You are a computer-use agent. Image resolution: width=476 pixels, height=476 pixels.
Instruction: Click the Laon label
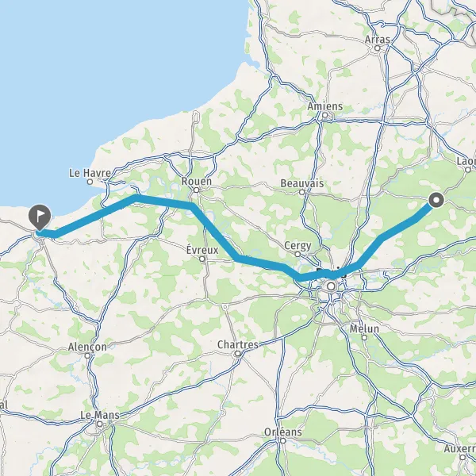[x=466, y=161]
